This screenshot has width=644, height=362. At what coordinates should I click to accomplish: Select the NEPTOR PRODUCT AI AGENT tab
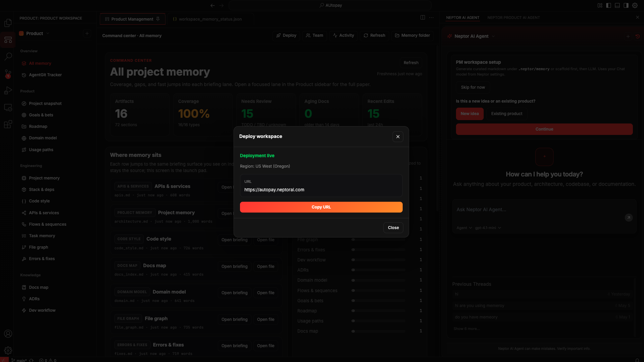514,18
